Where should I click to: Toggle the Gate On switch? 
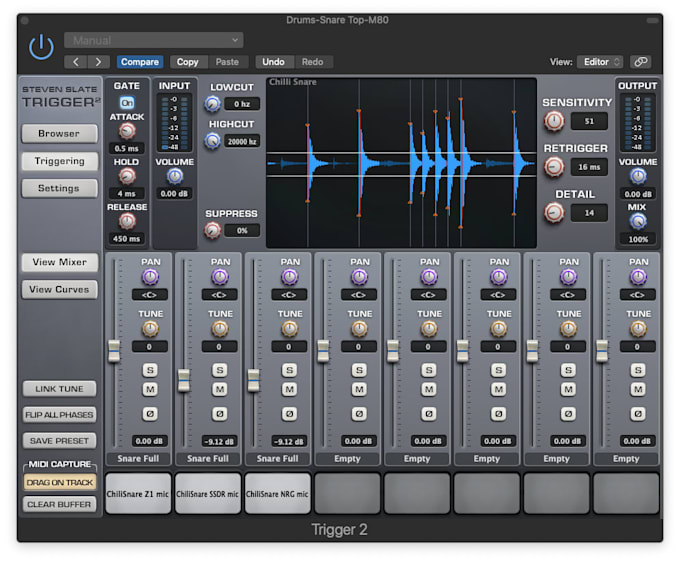pyautogui.click(x=127, y=103)
